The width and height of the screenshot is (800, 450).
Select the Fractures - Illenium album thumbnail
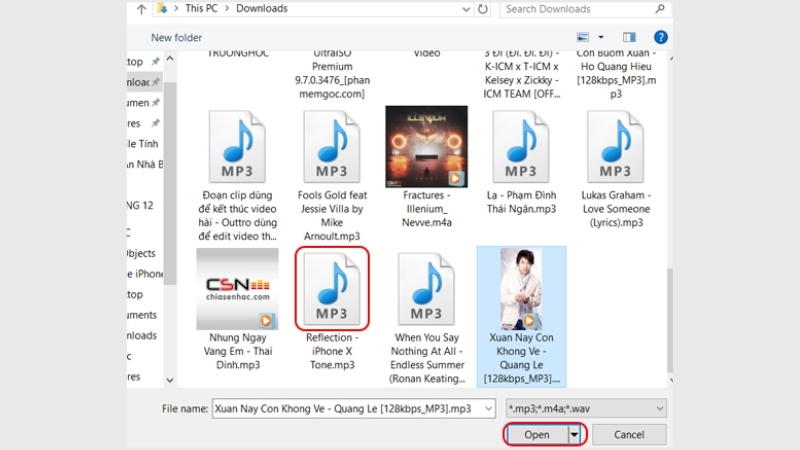pyautogui.click(x=426, y=147)
